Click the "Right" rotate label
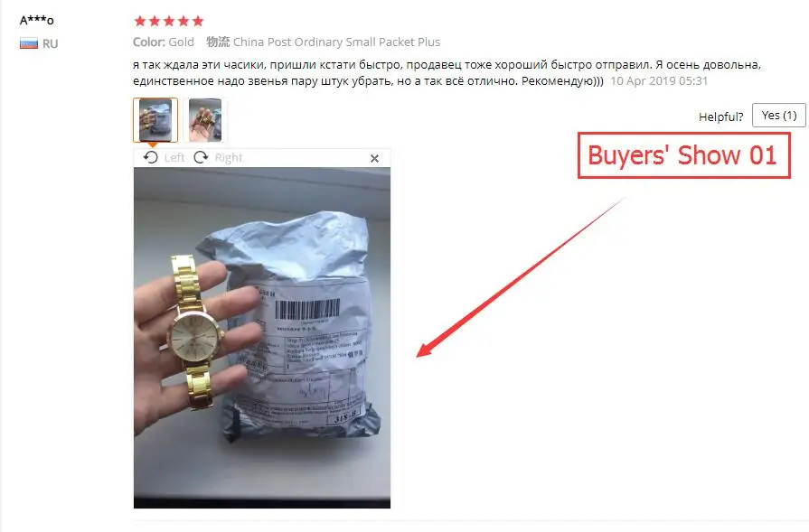This screenshot has height=532, width=809. click(229, 158)
